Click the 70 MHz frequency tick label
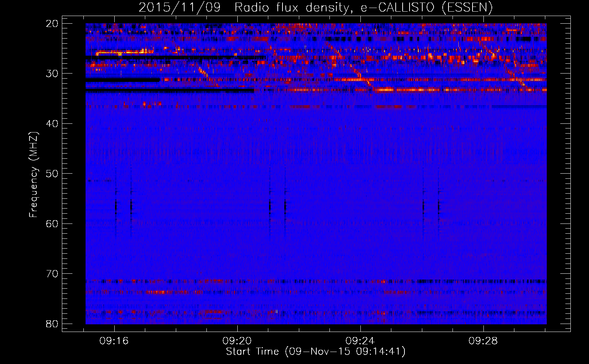The image size is (589, 364). (x=52, y=274)
